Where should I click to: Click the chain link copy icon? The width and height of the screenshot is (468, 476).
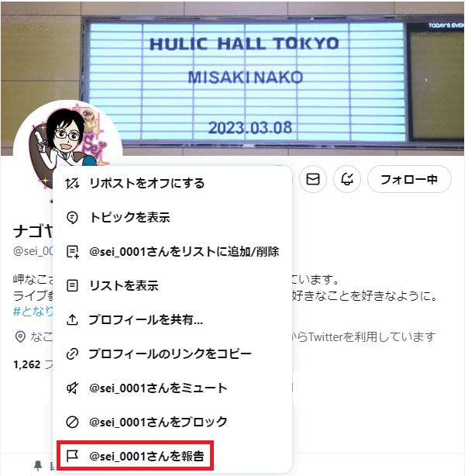pos(72,354)
